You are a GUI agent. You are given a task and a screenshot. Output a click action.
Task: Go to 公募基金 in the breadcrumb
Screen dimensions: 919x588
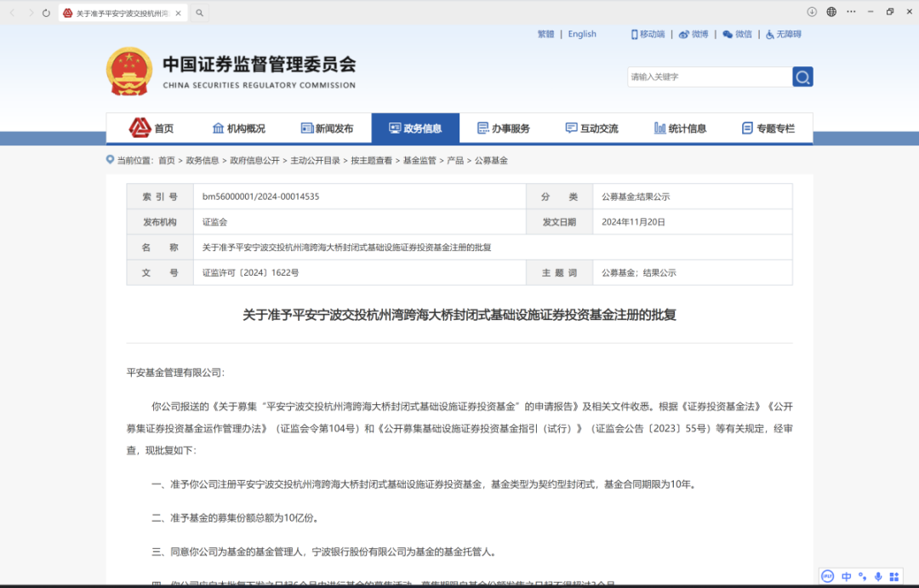coord(491,161)
